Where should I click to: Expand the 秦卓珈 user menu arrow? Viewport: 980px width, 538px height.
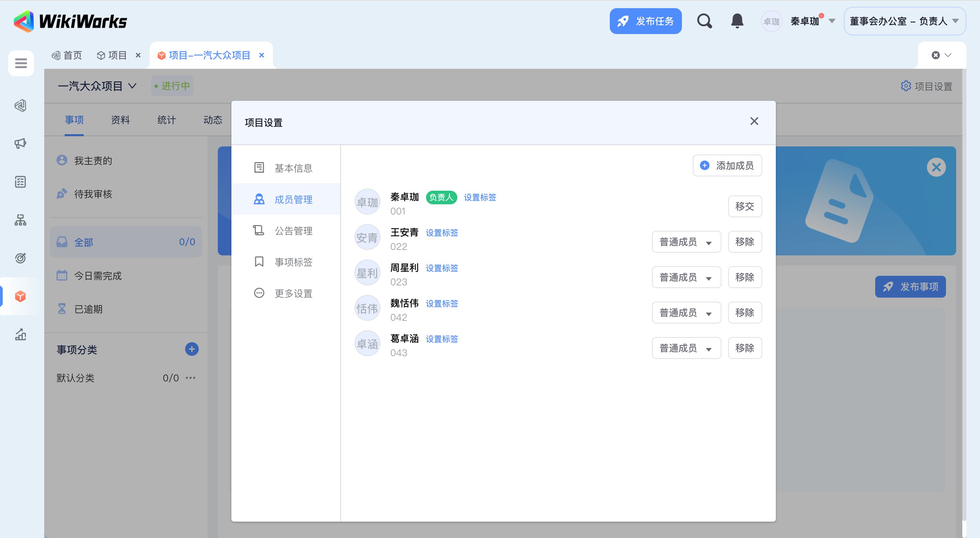pyautogui.click(x=832, y=21)
